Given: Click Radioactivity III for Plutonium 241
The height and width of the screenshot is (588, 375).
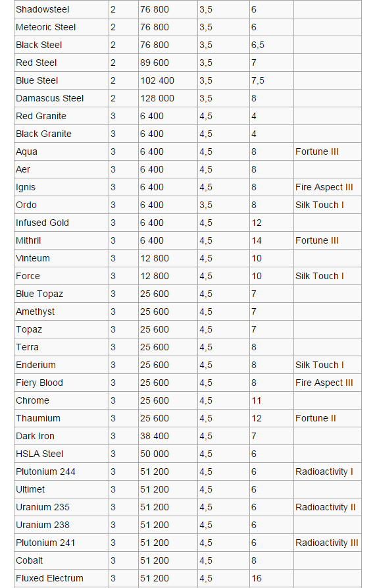Looking at the screenshot, I should pyautogui.click(x=327, y=543).
